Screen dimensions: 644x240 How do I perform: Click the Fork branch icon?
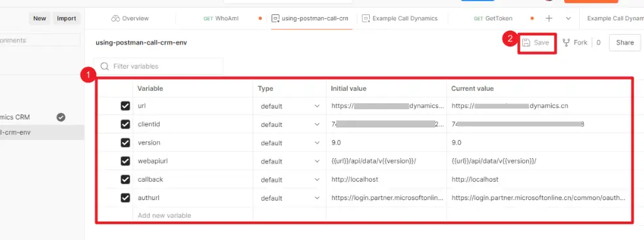pyautogui.click(x=566, y=43)
